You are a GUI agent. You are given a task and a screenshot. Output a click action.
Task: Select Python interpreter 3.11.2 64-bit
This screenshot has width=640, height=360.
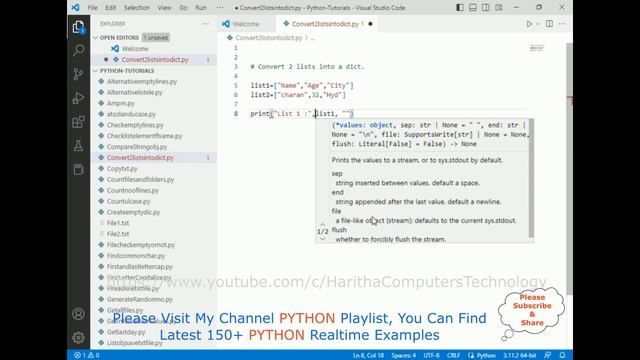(519, 355)
